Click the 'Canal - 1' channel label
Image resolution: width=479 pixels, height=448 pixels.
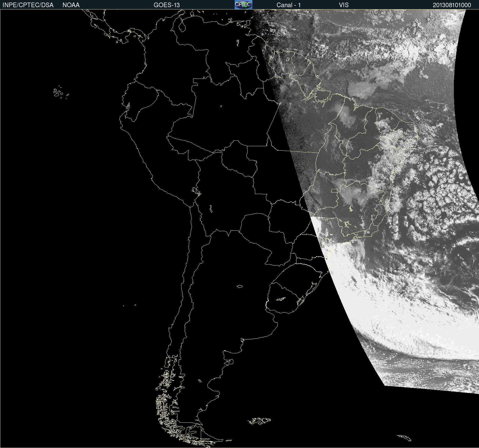coord(289,5)
